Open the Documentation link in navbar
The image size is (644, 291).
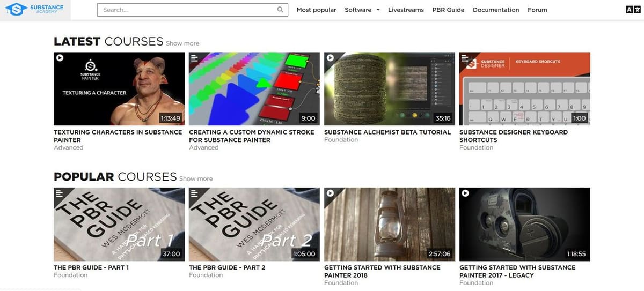496,10
